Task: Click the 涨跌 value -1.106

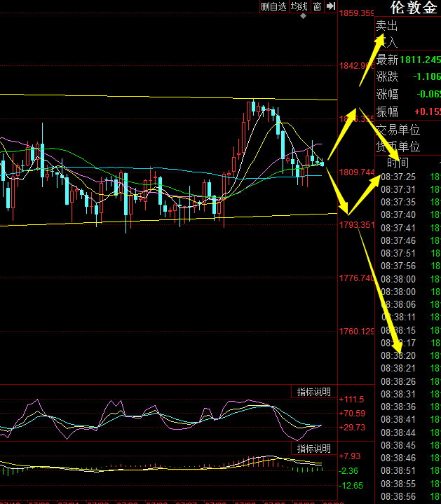Action: point(427,76)
